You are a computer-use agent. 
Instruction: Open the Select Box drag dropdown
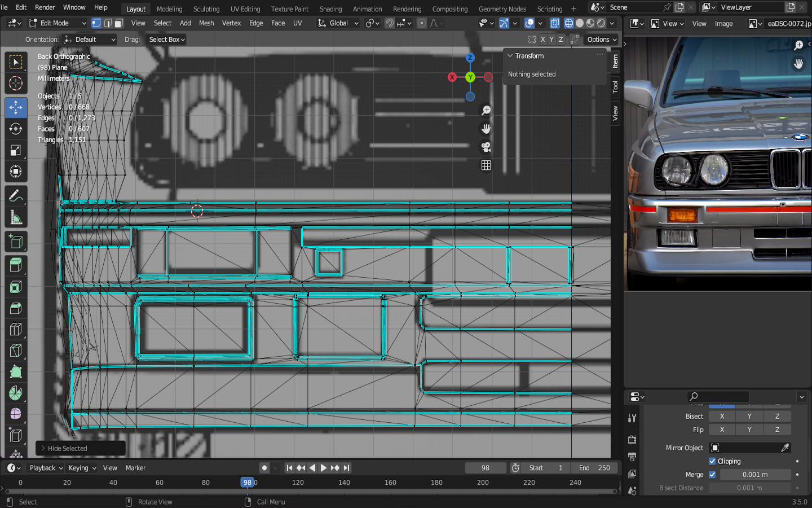pyautogui.click(x=166, y=40)
